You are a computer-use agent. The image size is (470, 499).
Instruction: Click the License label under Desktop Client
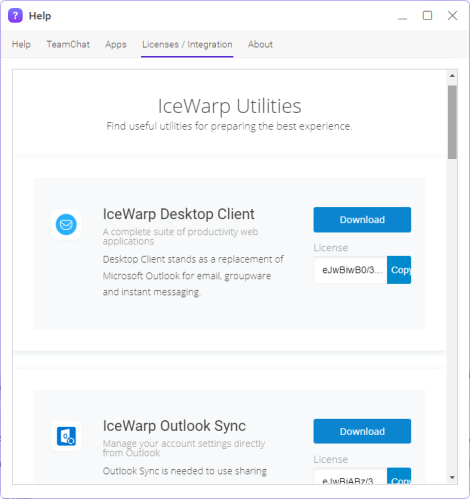click(331, 248)
